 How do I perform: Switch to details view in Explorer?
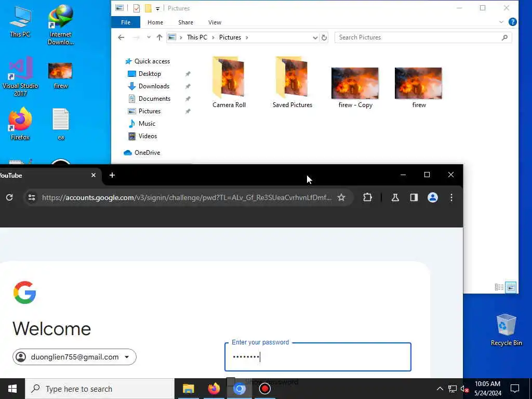[499, 287]
